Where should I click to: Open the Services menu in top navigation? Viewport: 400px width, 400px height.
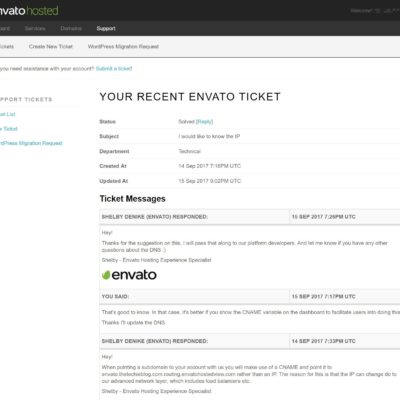(35, 29)
